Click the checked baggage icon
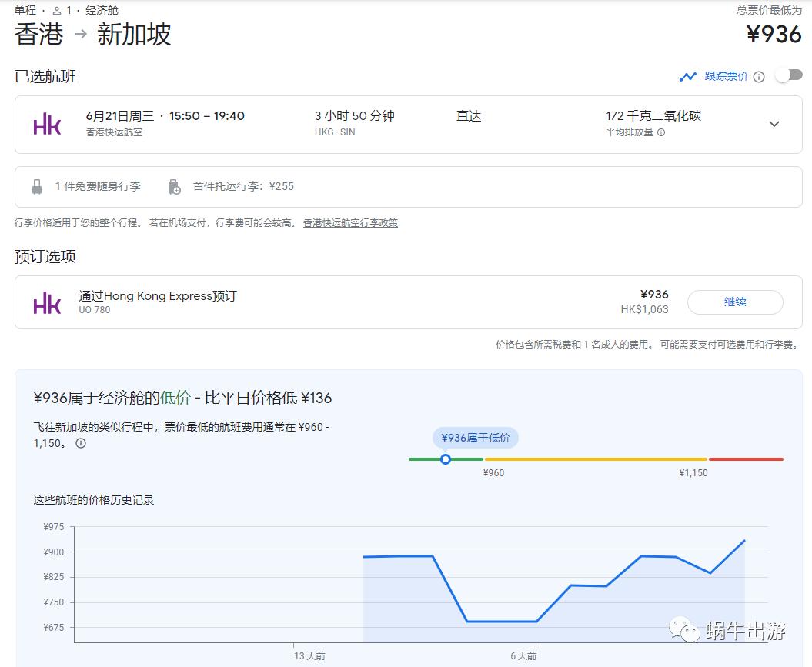Viewport: 812px width, 667px height. (x=175, y=186)
